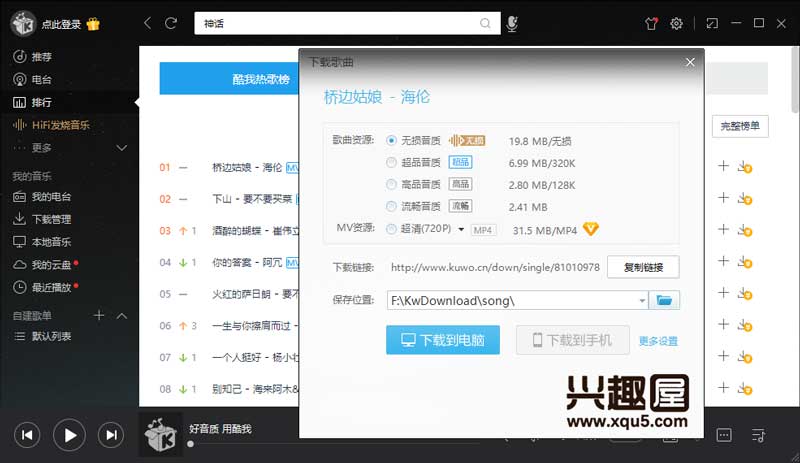Click the search magnifier icon
This screenshot has height=463, width=800.
pyautogui.click(x=485, y=23)
